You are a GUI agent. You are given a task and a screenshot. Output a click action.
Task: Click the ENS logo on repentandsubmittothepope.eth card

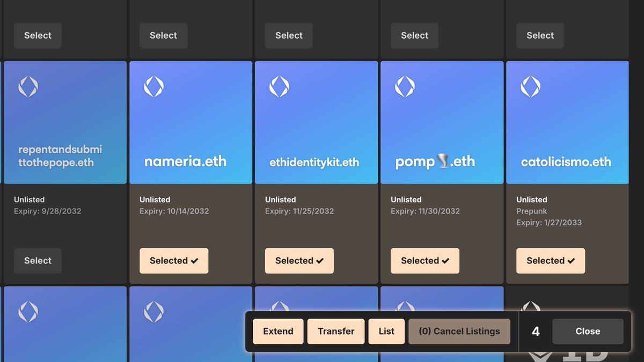tap(28, 86)
